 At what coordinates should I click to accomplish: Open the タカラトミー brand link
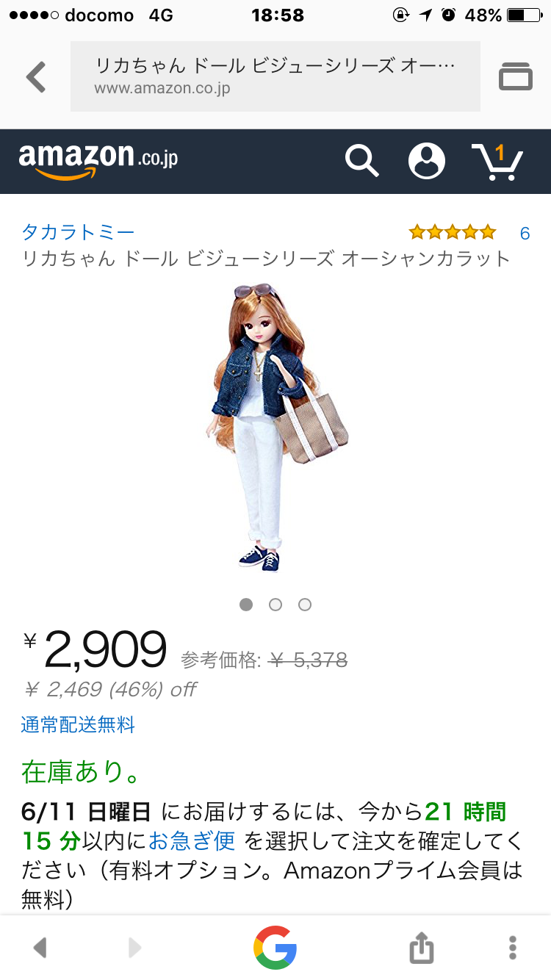tap(78, 233)
